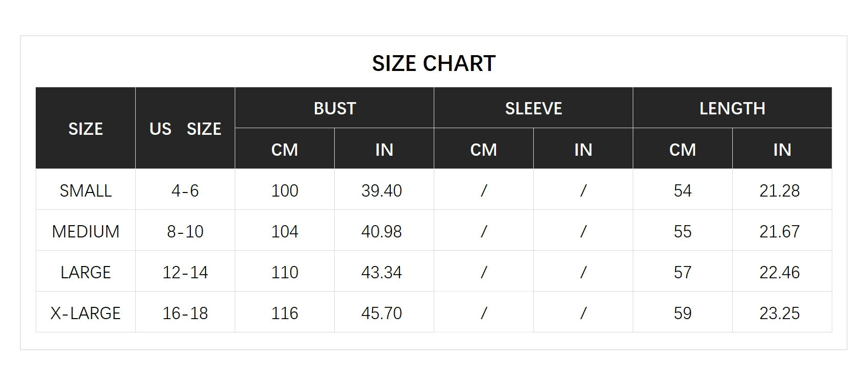The image size is (868, 386).
Task: Select the LARGE size row label
Action: (x=86, y=272)
